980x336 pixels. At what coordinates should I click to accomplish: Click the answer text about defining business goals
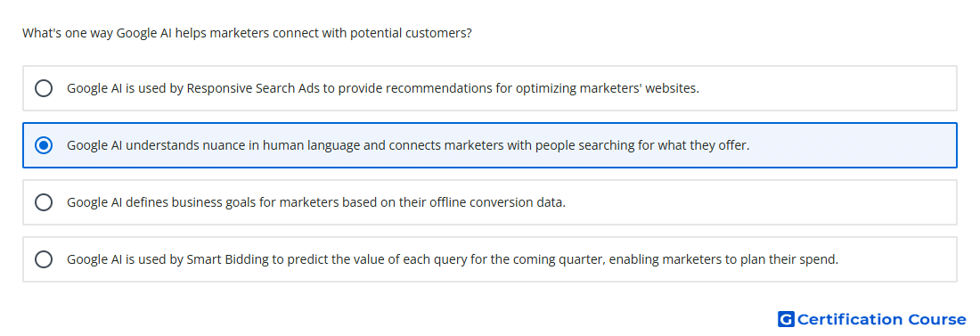click(x=316, y=202)
